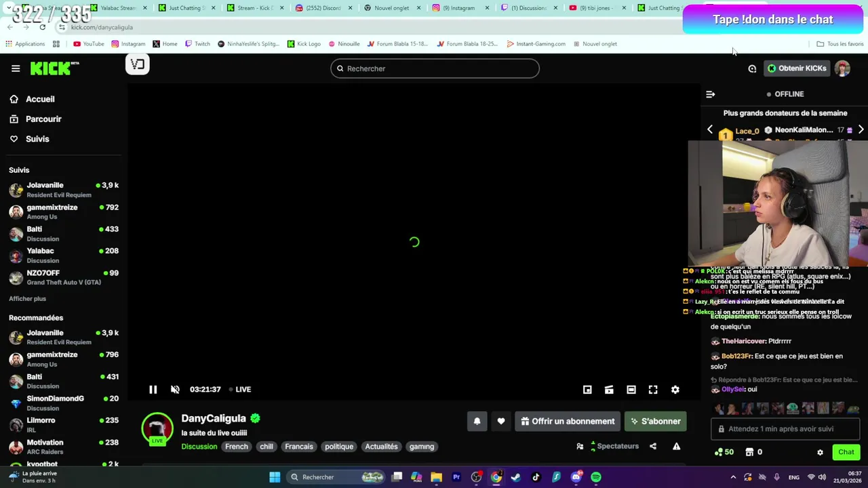
Task: Expand Afficher plus in followed channels
Action: pos(27,299)
